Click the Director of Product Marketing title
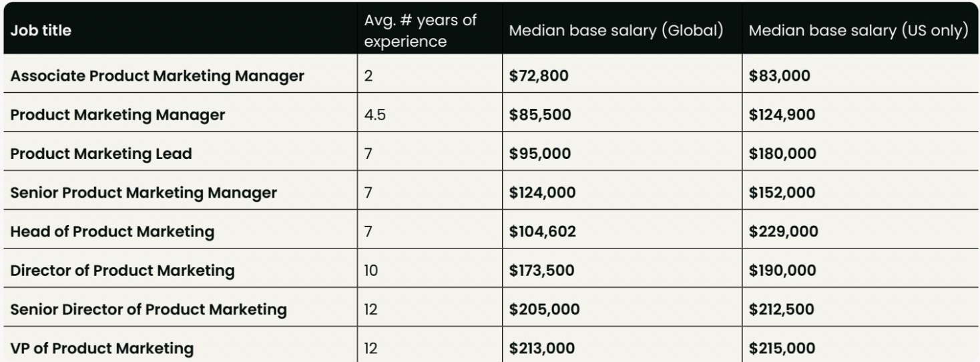This screenshot has width=980, height=362. [x=122, y=270]
